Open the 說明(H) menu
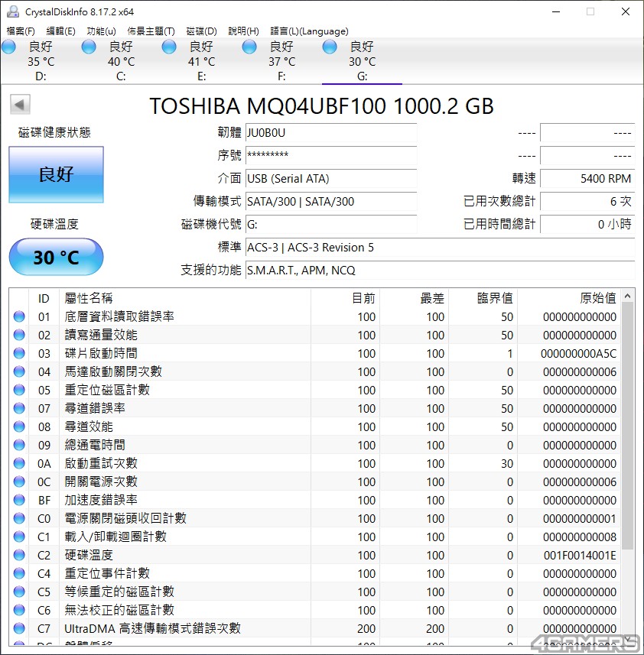Viewport: 644px width, 655px height. (244, 31)
